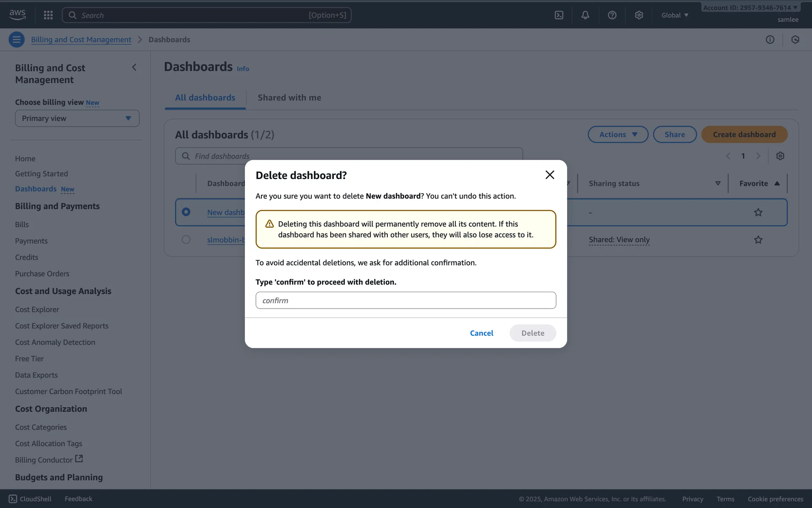Select the slmobbin dashboard radio button
The image size is (812, 508).
coord(186,240)
